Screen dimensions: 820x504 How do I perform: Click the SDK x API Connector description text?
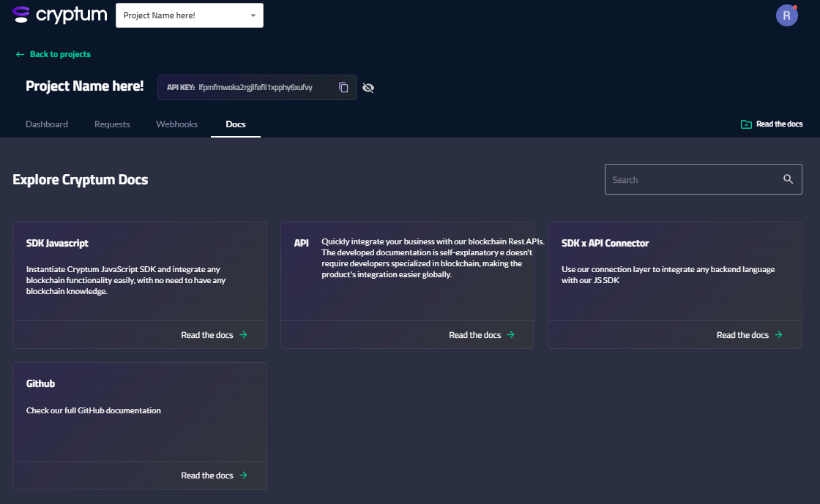pos(668,275)
